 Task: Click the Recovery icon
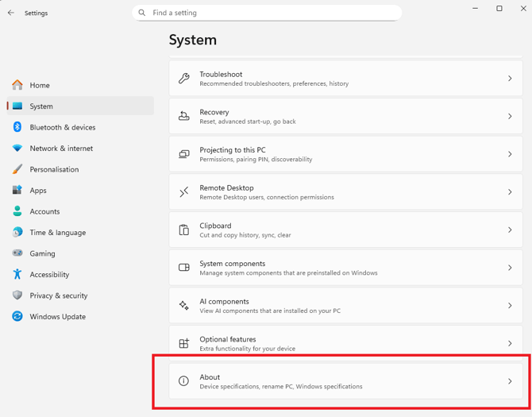(x=184, y=116)
